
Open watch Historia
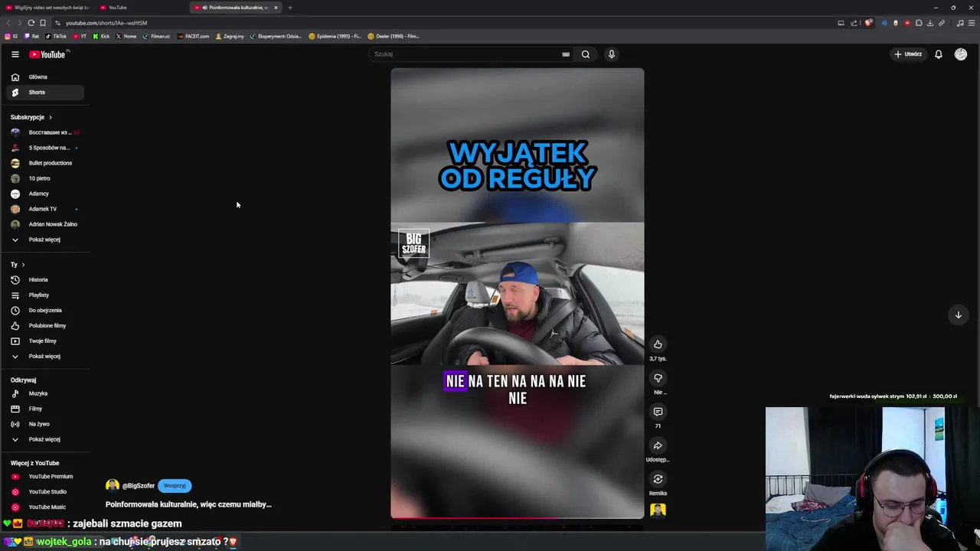45,280
